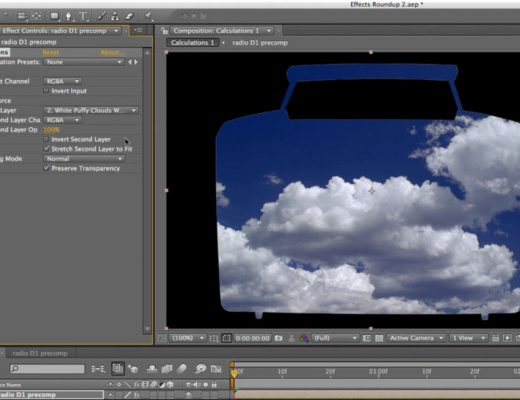This screenshot has width=520, height=400.
Task: Select the Rectangle mask tool
Action: coord(54,16)
